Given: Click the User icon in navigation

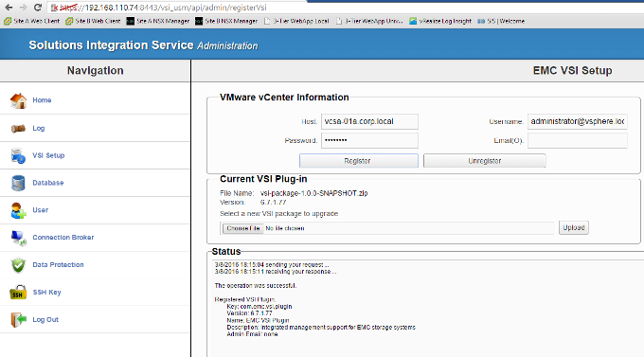Looking at the screenshot, I should [x=19, y=210].
